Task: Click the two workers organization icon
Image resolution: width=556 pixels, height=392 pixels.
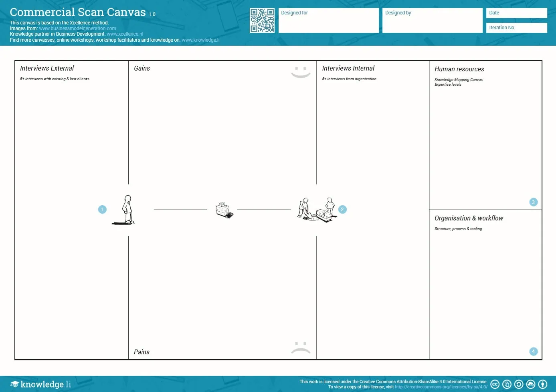Action: (x=317, y=209)
